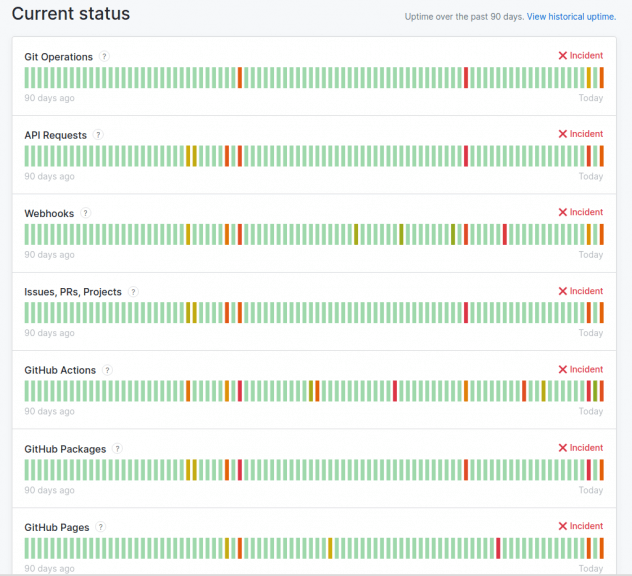Click Incident status text for Git Operations

coord(586,56)
